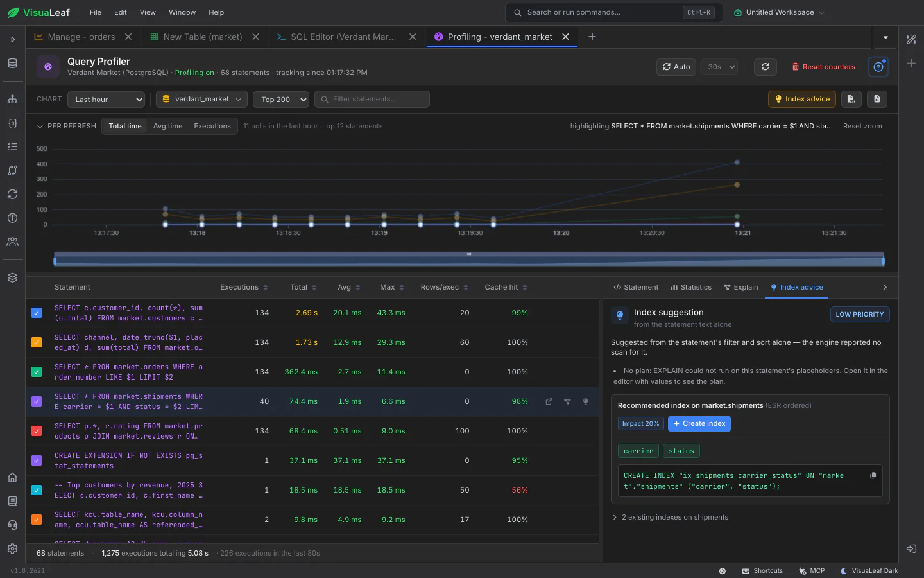Click the Search or run commands box
This screenshot has width=924, height=578.
point(614,12)
